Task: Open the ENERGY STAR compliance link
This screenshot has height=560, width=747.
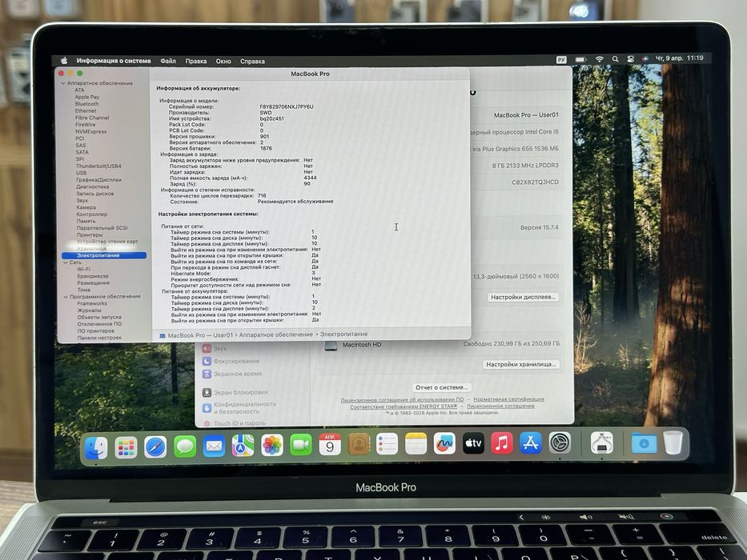Action: (x=403, y=406)
